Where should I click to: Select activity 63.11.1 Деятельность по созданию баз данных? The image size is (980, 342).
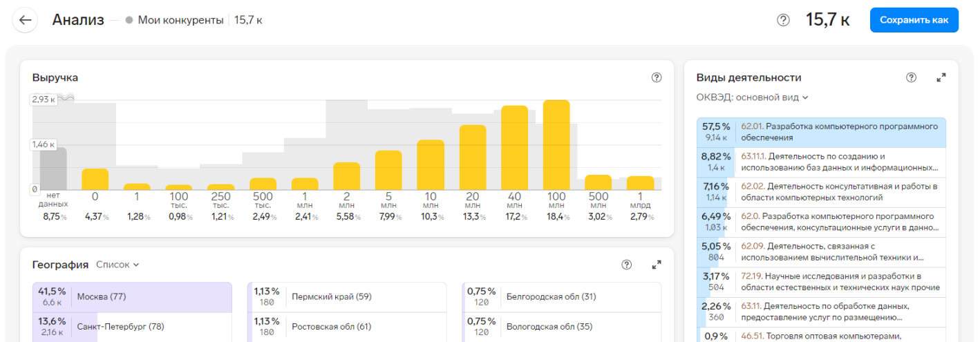[x=821, y=162]
